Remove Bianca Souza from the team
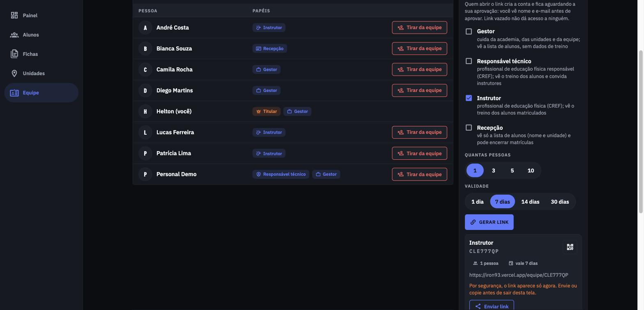The height and width of the screenshot is (310, 644). tap(419, 48)
